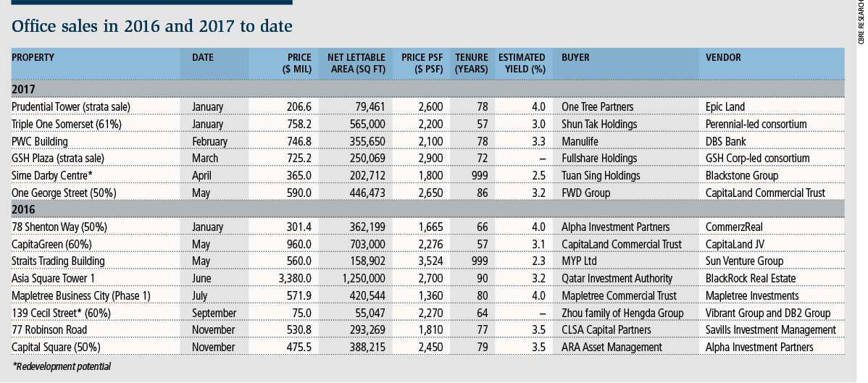Click 'Prudential Tower (strata sale)' property cell
Image resolution: width=868 pixels, height=383 pixels.
[x=71, y=107]
